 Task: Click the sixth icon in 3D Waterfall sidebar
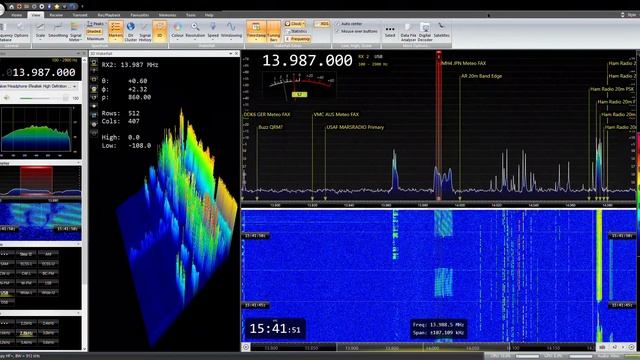pos(94,107)
